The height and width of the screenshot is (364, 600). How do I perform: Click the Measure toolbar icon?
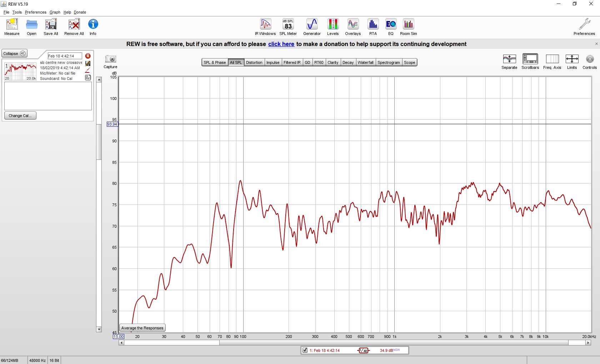tap(12, 27)
